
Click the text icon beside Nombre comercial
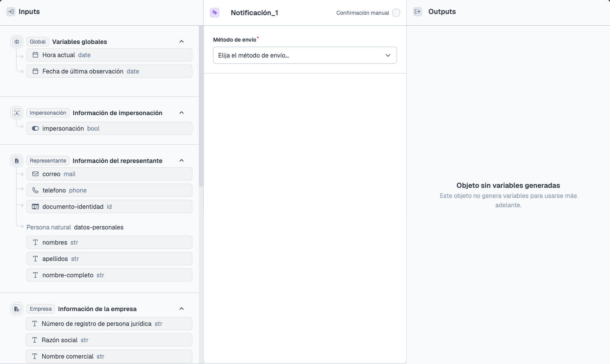point(35,356)
